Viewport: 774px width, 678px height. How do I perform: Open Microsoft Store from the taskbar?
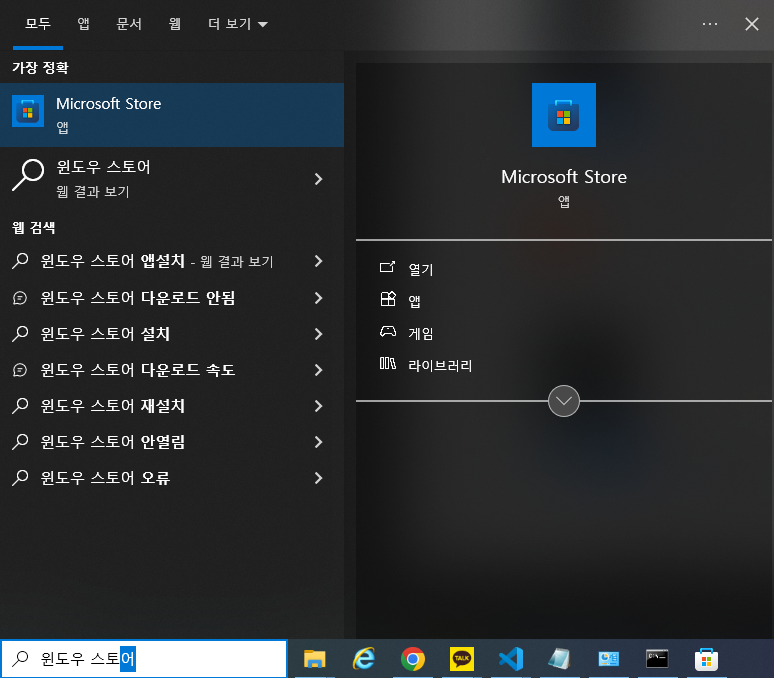[706, 659]
